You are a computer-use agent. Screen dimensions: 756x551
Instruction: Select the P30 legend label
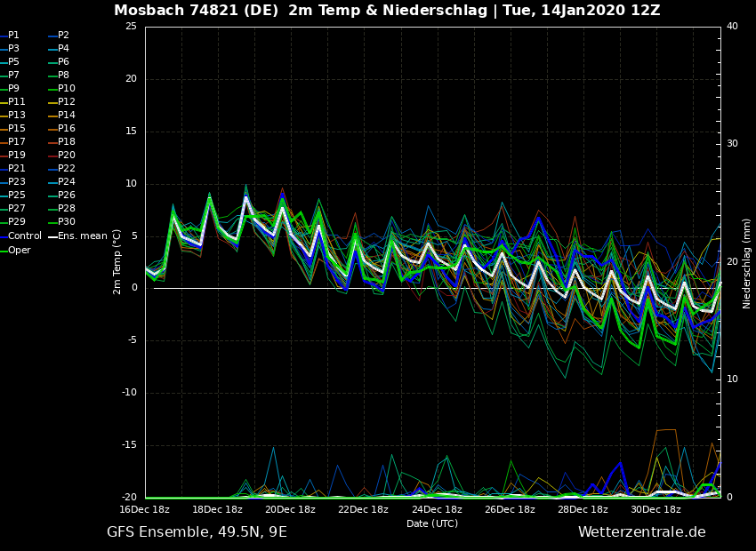click(66, 222)
